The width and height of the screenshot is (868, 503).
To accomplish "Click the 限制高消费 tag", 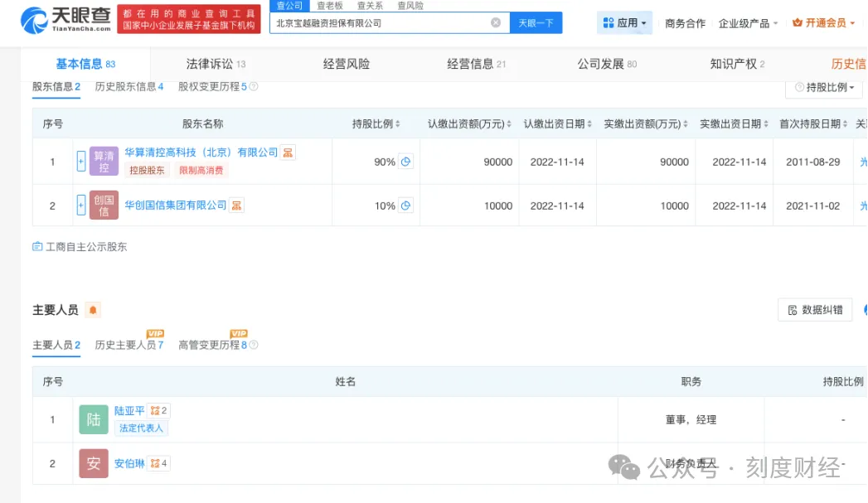I will coord(201,171).
